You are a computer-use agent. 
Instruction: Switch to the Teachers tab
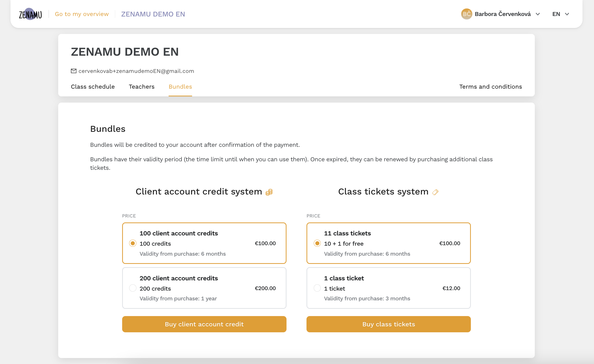(142, 87)
